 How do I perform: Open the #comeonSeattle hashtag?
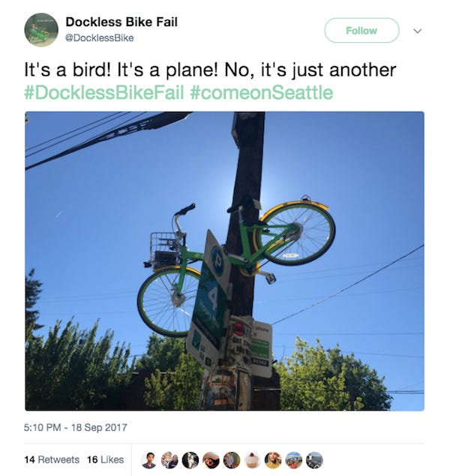pos(262,92)
